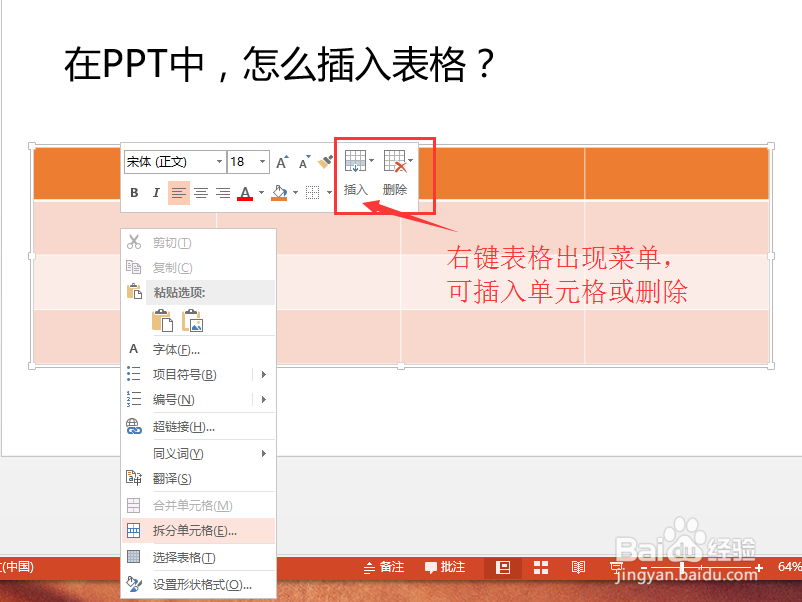802x602 pixels.
Task: Enable right alignment in mini toolbar
Action: coord(223,192)
